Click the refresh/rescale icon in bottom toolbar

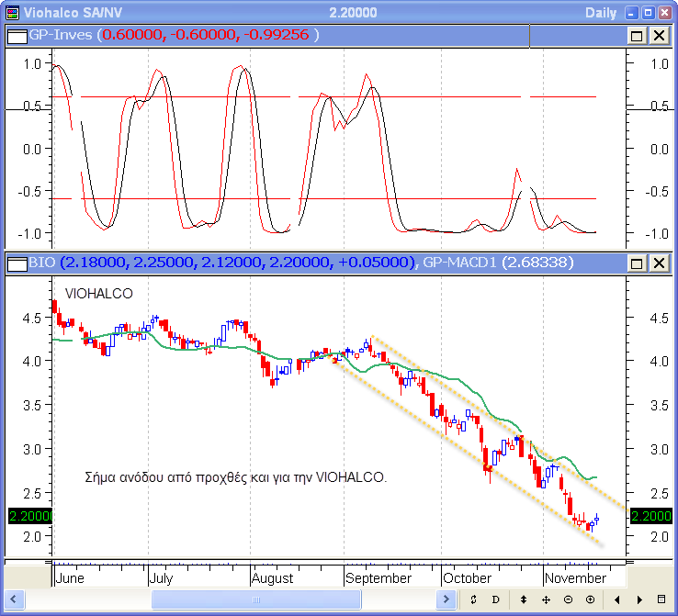coord(473,599)
